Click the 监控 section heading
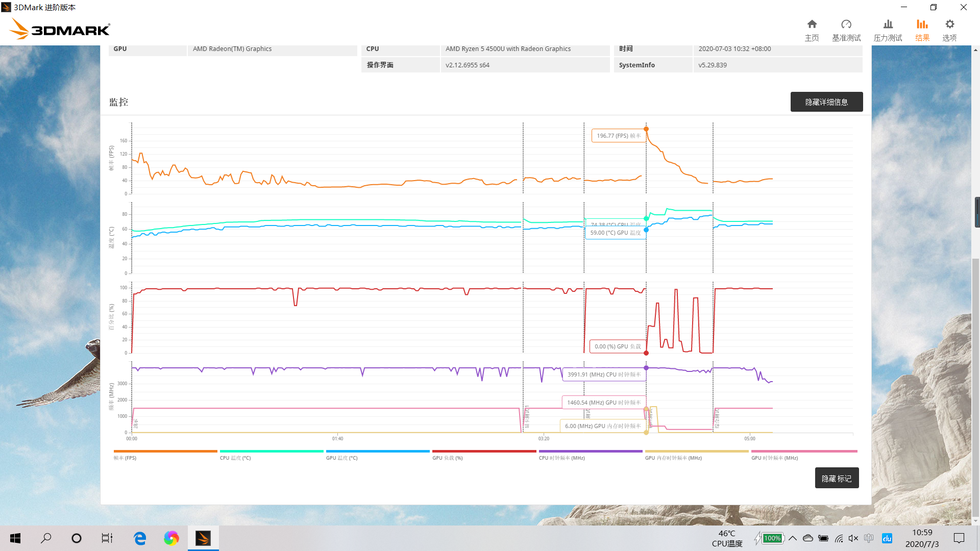 point(118,102)
